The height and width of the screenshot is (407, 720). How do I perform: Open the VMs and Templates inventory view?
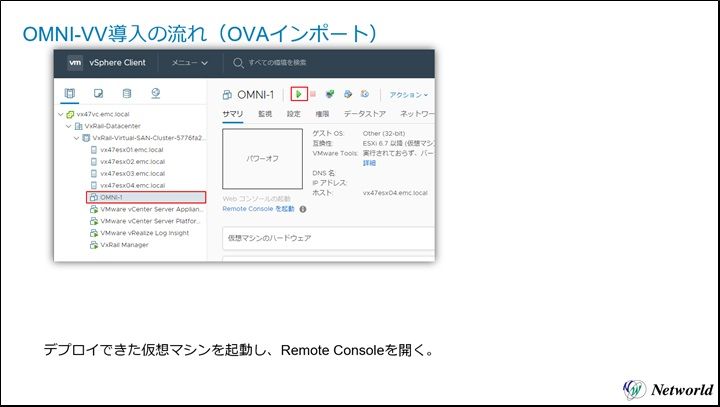(x=98, y=94)
